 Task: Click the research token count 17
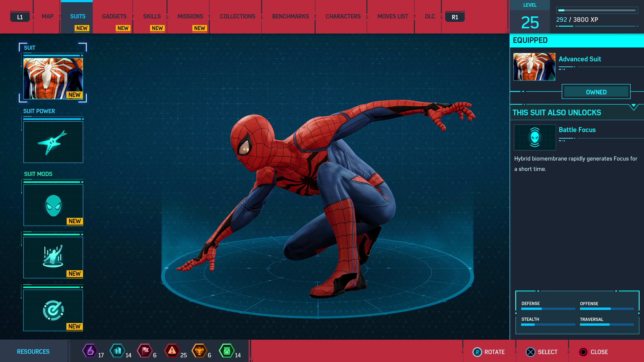[x=101, y=355]
